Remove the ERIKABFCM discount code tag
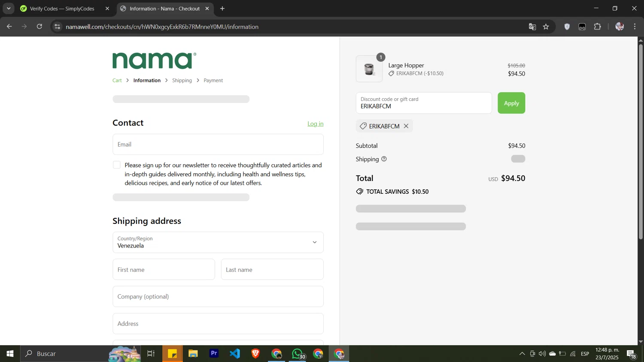Screen dimensions: 644x362 click(406, 126)
